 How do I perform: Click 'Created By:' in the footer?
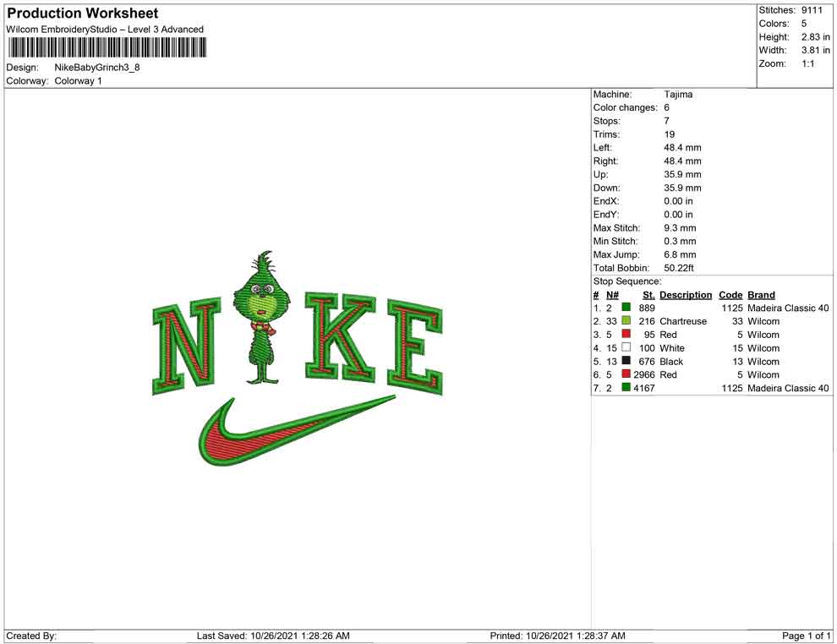click(31, 636)
